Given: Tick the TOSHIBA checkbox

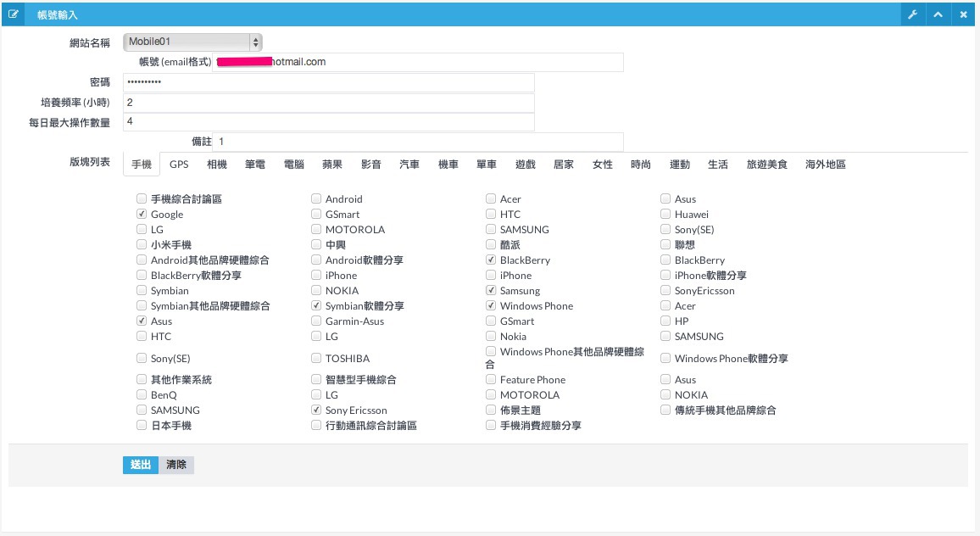Looking at the screenshot, I should [x=316, y=359].
